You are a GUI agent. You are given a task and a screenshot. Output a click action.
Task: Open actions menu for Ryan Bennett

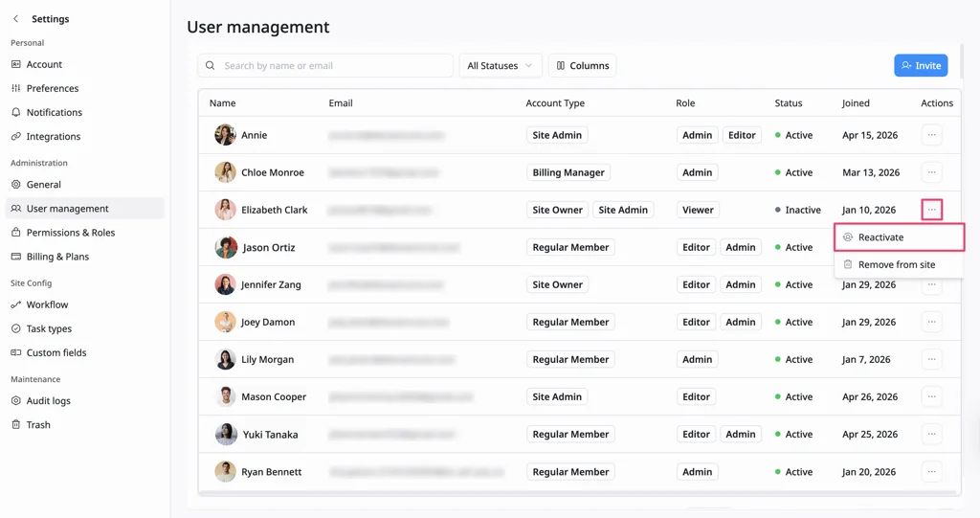pyautogui.click(x=931, y=472)
